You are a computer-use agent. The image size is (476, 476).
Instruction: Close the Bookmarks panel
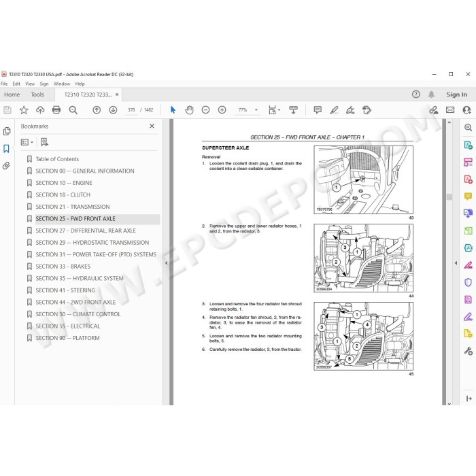[x=152, y=126]
